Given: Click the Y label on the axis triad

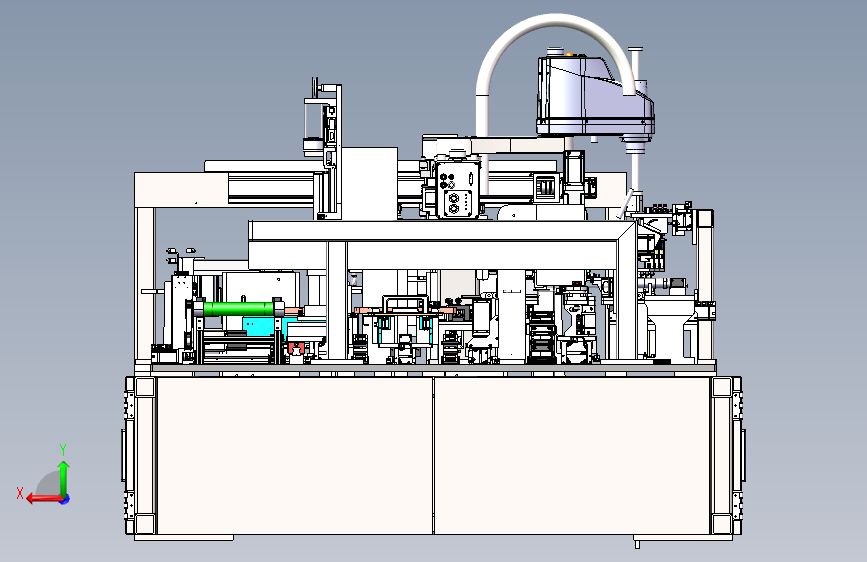Looking at the screenshot, I should (x=63, y=449).
